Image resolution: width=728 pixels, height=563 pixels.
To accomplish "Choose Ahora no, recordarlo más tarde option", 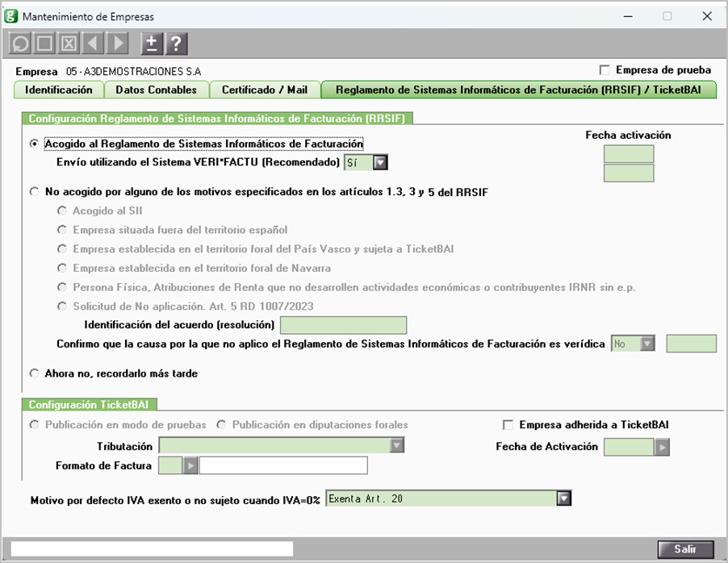I will 34,373.
